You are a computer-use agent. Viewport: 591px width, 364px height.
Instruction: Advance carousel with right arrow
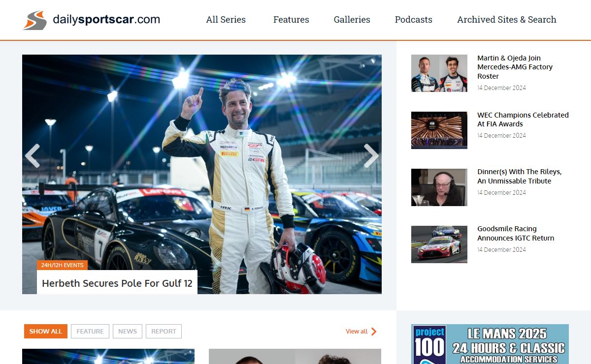(x=370, y=156)
